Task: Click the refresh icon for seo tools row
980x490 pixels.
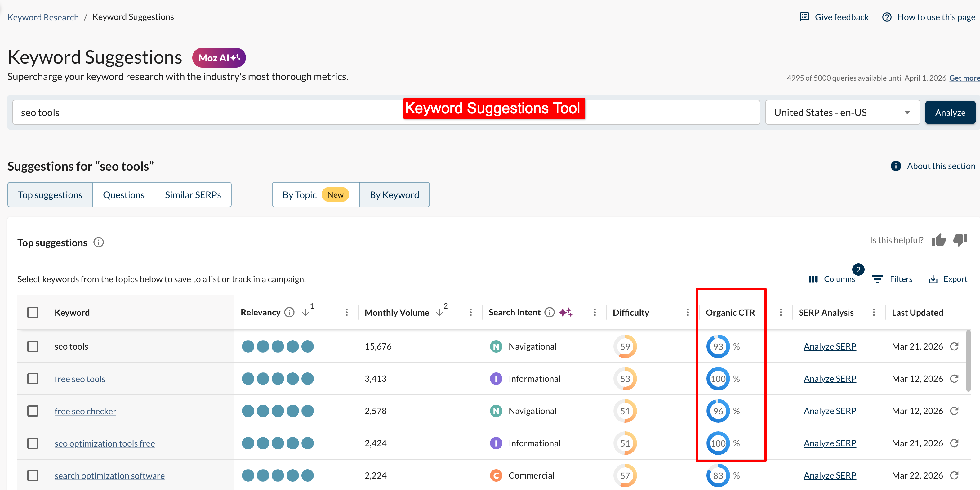Action: (955, 346)
